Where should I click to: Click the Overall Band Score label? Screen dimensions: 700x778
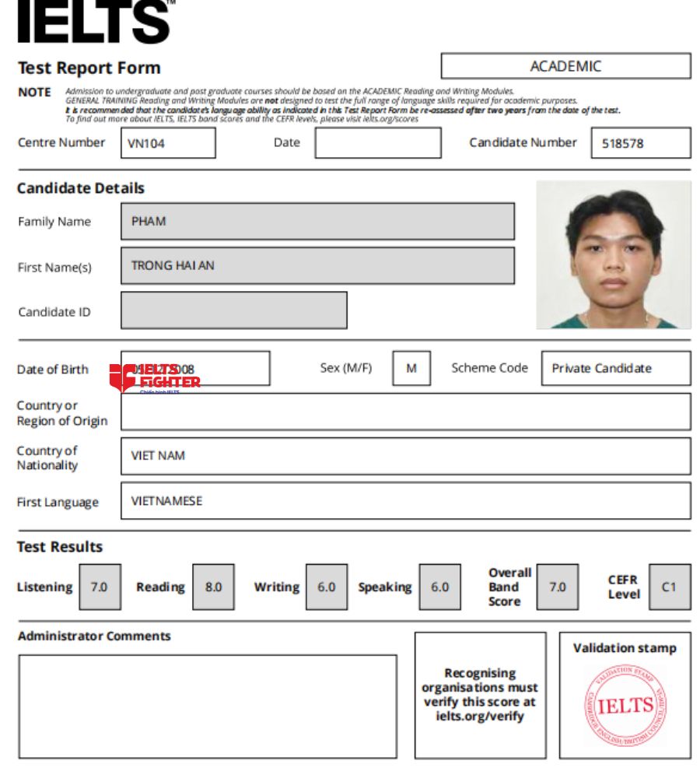pos(509,587)
